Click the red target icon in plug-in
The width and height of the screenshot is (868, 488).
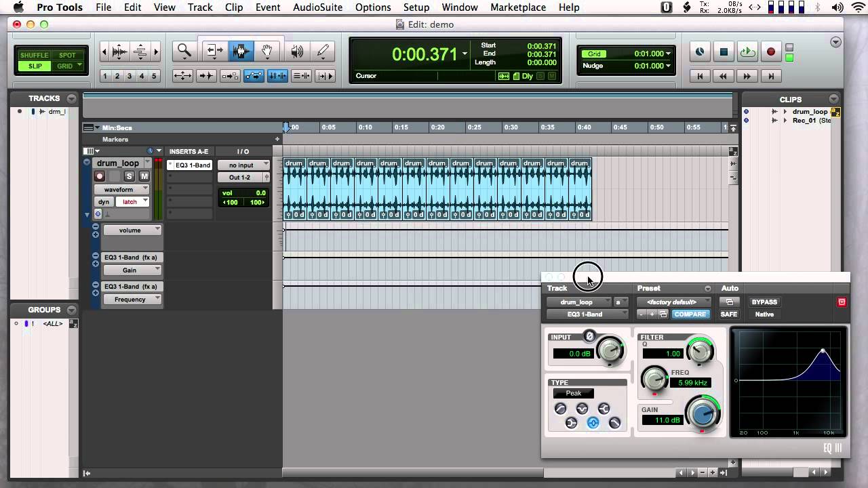coord(842,302)
